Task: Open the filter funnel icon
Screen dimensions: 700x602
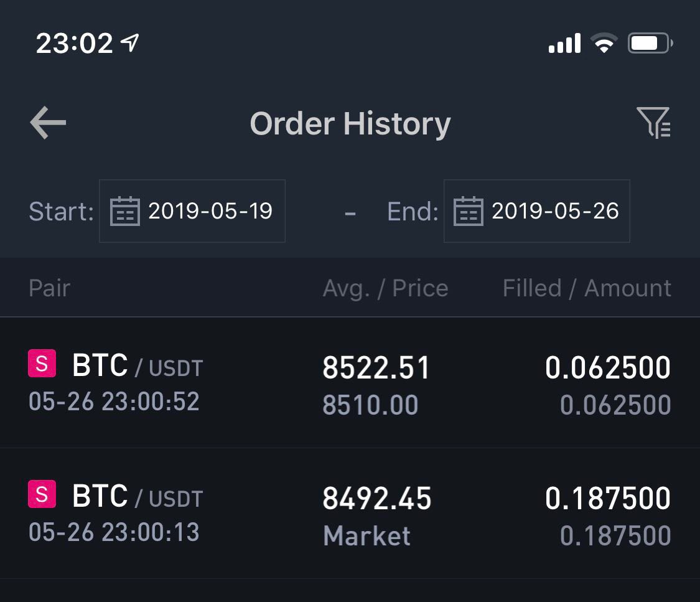Action: point(653,123)
